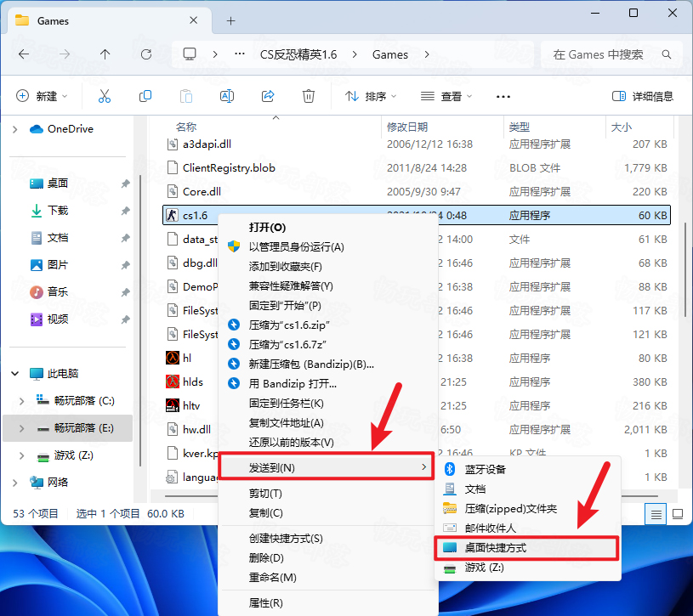Expand the OneDrive tree node

click(15, 129)
